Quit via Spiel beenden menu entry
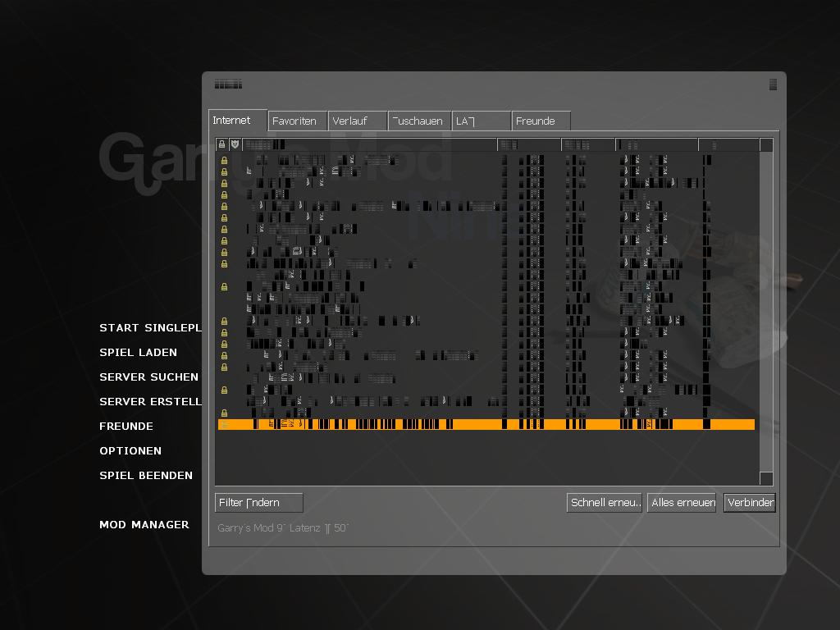The height and width of the screenshot is (630, 840). (146, 476)
